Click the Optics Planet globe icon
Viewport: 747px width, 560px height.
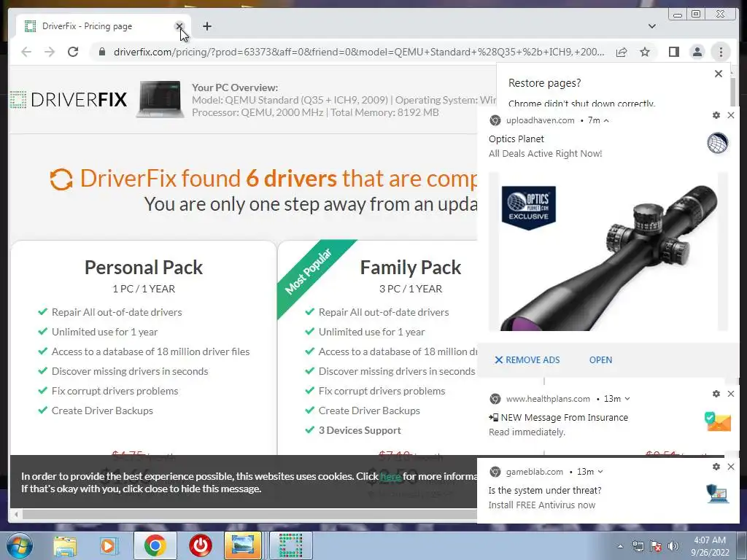coord(718,143)
